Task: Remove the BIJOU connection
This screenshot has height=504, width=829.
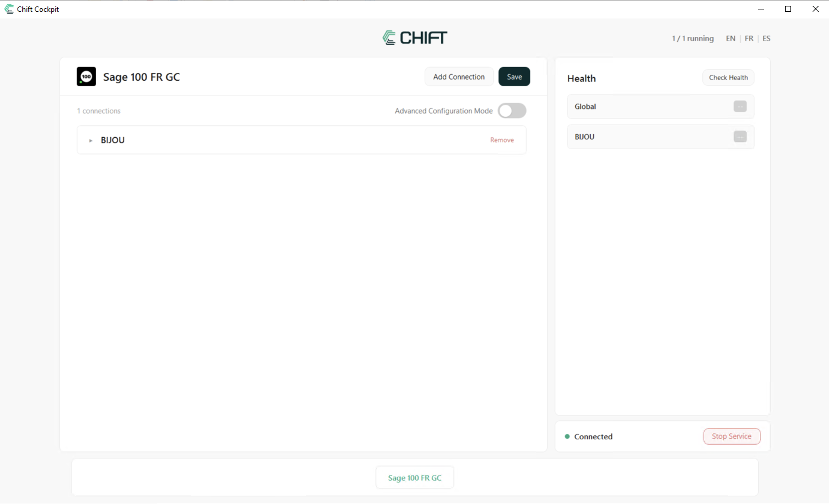Action: (501, 140)
